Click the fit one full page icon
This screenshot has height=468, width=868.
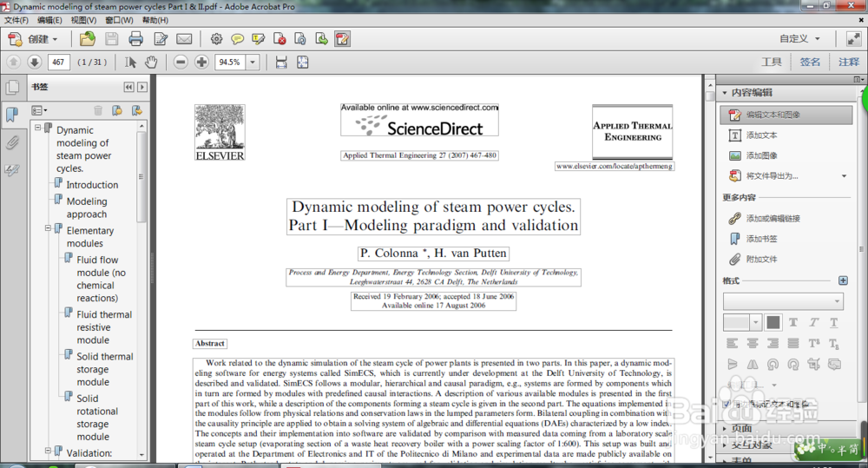pos(302,62)
